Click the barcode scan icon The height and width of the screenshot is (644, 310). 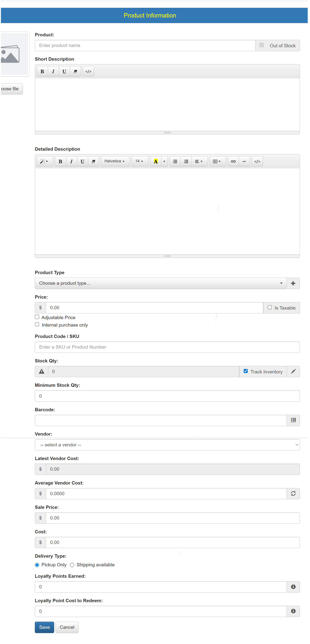tap(293, 420)
